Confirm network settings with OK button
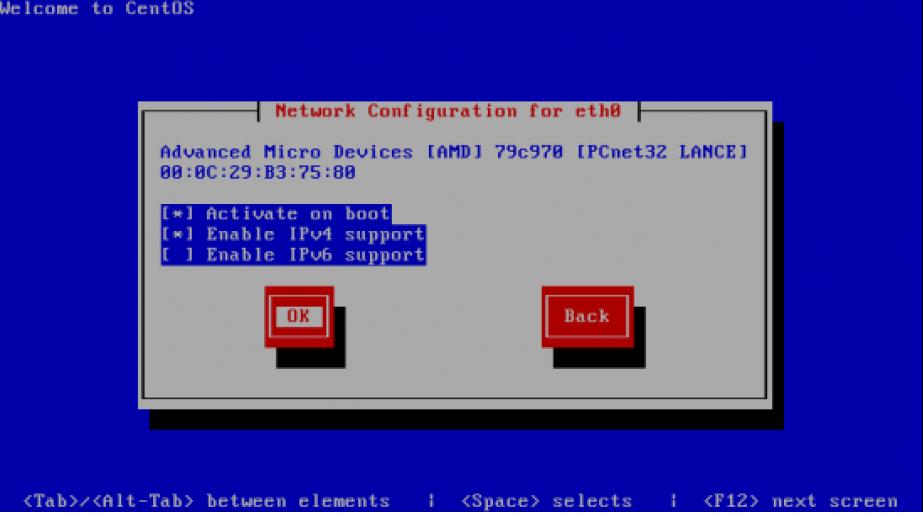This screenshot has width=923, height=514. pyautogui.click(x=299, y=317)
